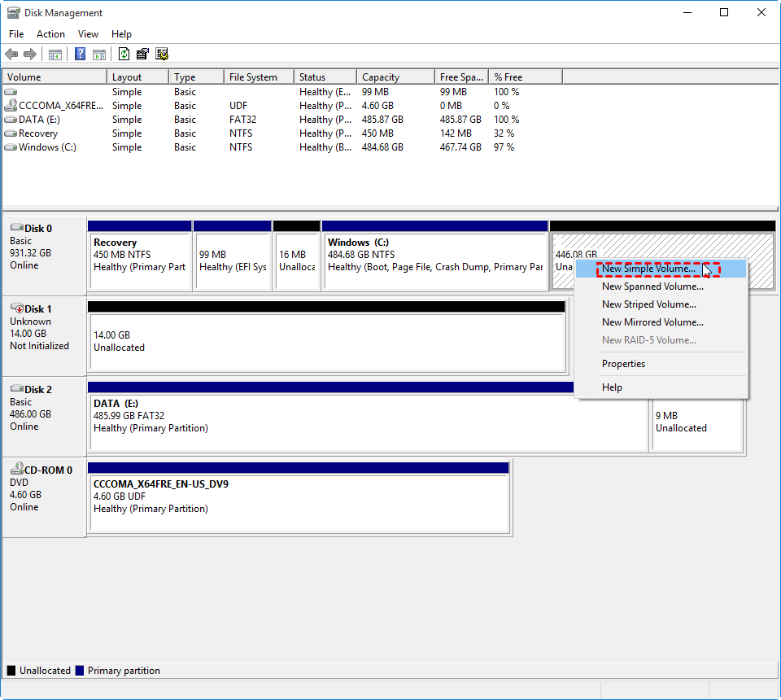The height and width of the screenshot is (700, 781).
Task: Click the Properties toolbar icon
Action: [x=142, y=55]
